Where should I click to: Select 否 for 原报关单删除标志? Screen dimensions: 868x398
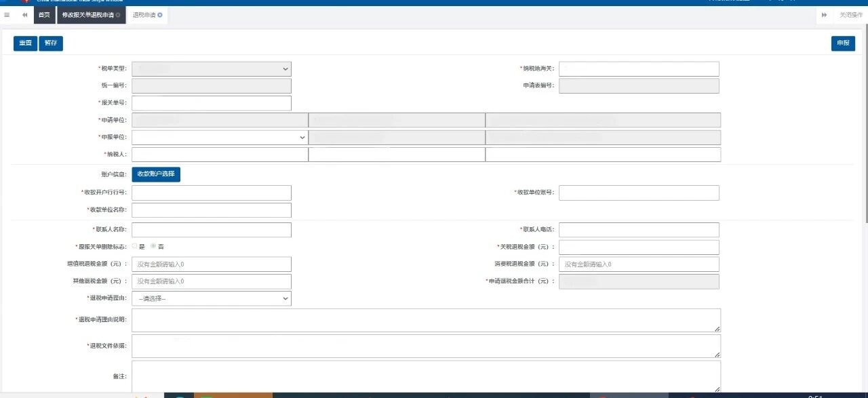153,247
